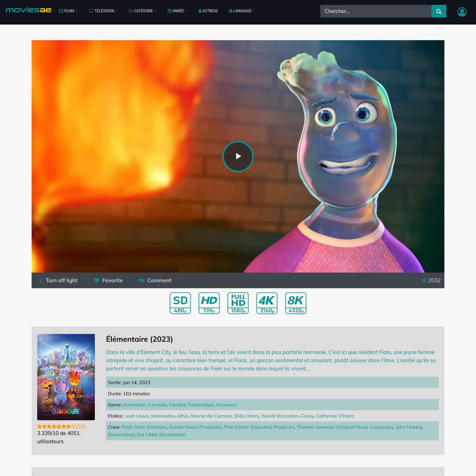
Task: Select HD 720p quality badge
Action: [x=209, y=303]
